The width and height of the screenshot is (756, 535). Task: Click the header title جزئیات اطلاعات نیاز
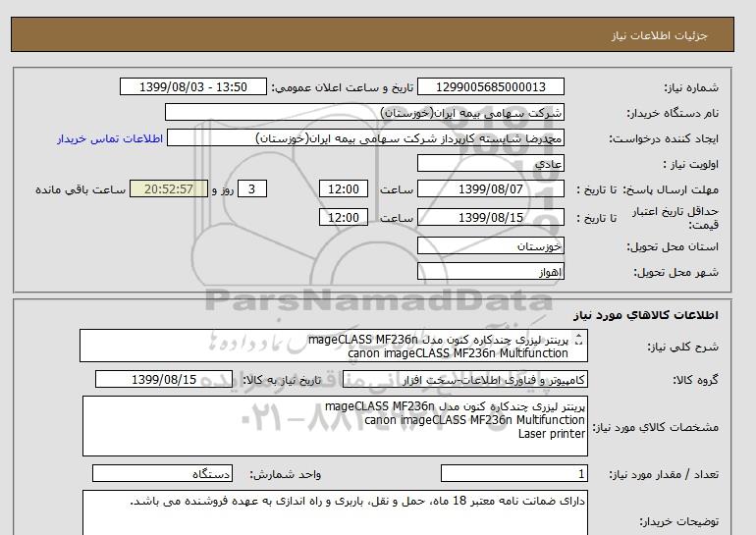[659, 35]
